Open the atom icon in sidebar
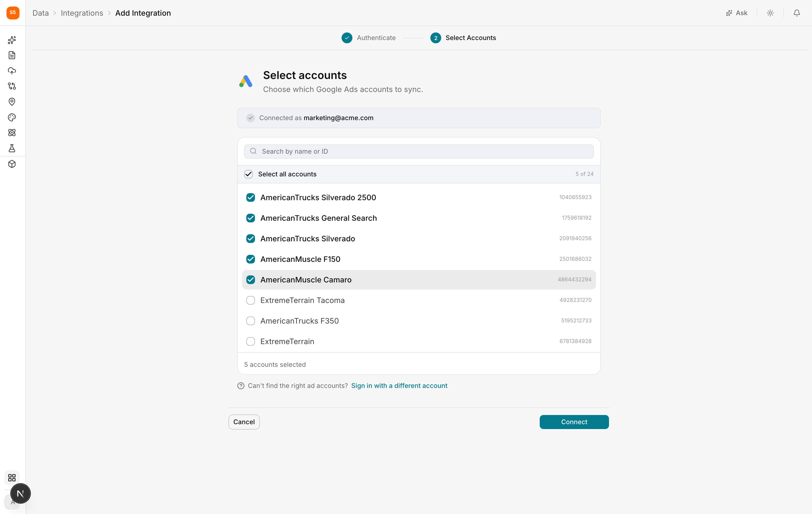The image size is (812, 514). click(12, 133)
